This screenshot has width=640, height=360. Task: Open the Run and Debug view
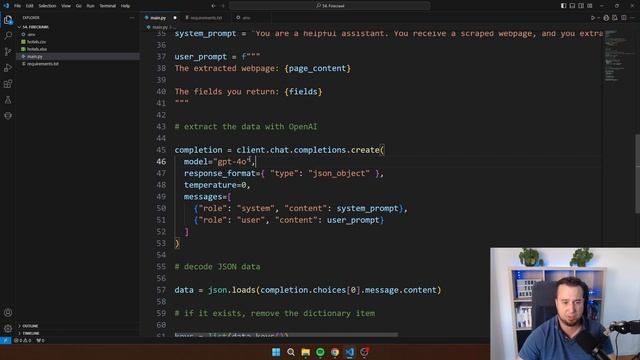pos(8,68)
